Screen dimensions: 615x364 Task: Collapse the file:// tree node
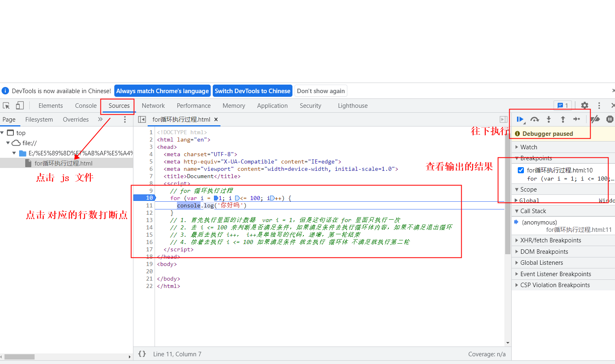pos(8,143)
